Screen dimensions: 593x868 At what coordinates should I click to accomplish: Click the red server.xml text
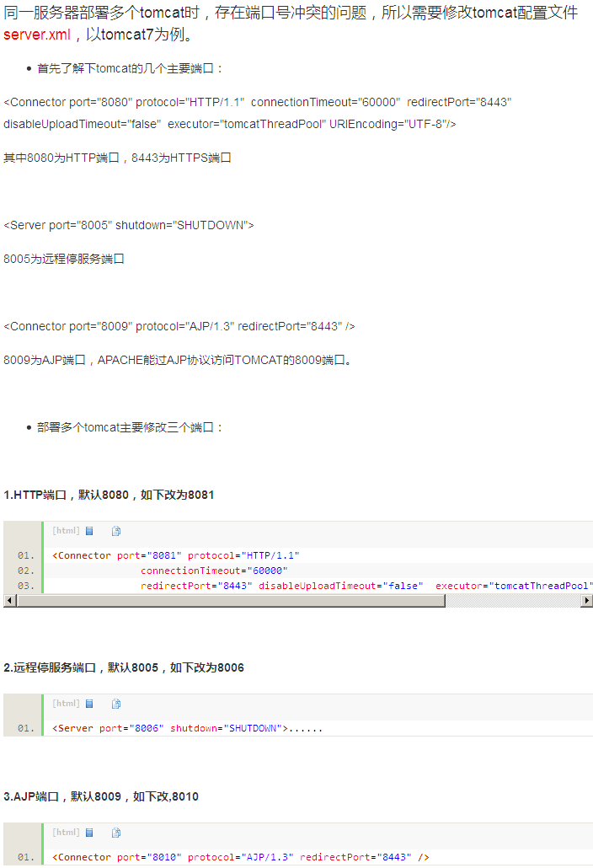tap(37, 35)
